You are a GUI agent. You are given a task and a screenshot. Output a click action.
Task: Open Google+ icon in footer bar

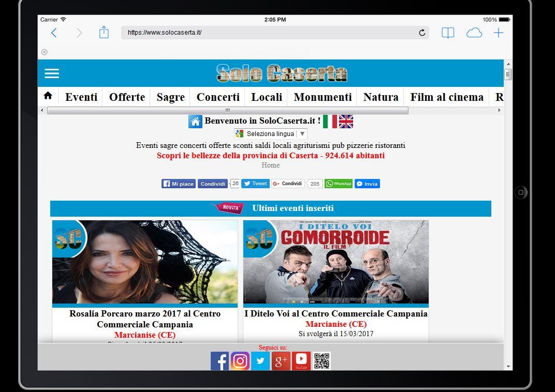click(281, 361)
